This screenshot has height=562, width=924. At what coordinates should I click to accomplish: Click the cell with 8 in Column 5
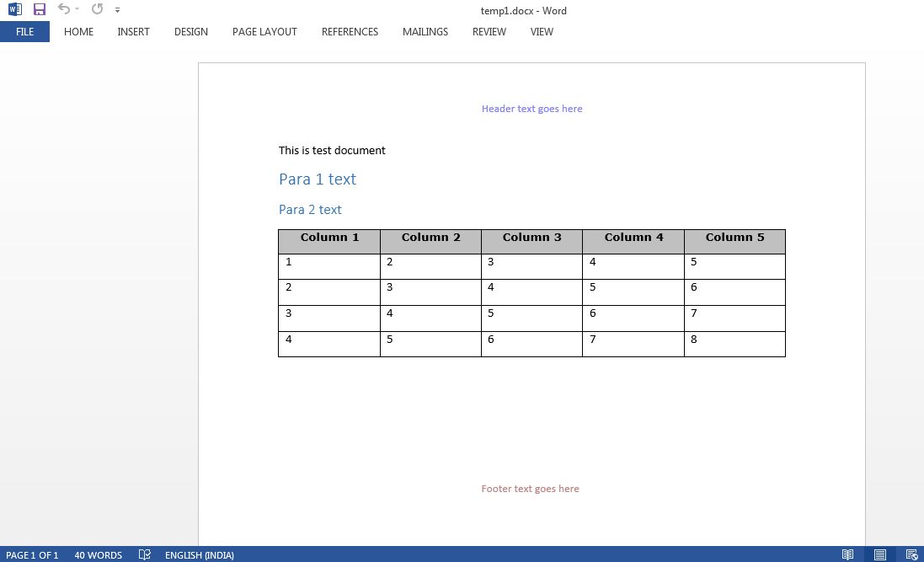coord(734,344)
